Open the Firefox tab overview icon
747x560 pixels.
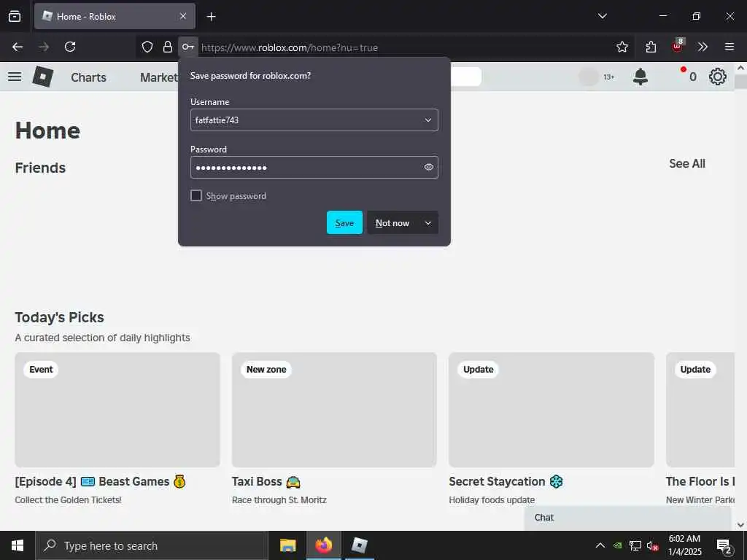click(15, 16)
